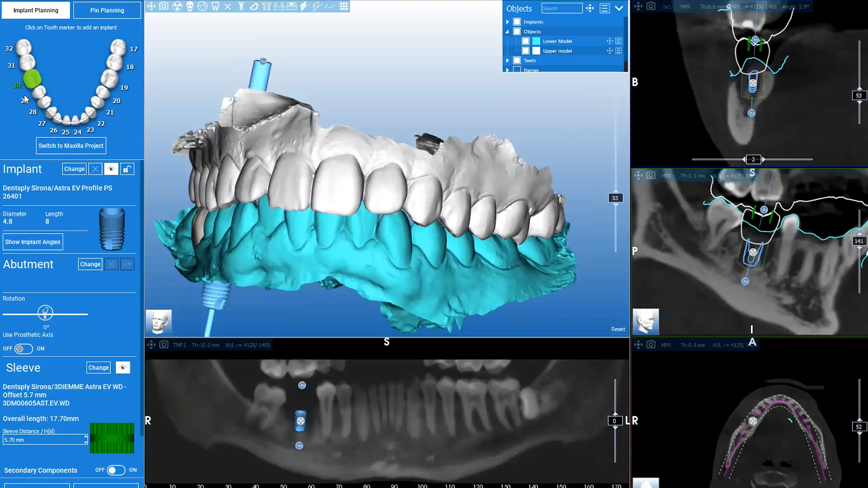The width and height of the screenshot is (868, 488).
Task: Expand the Implants tree node
Action: coord(507,22)
